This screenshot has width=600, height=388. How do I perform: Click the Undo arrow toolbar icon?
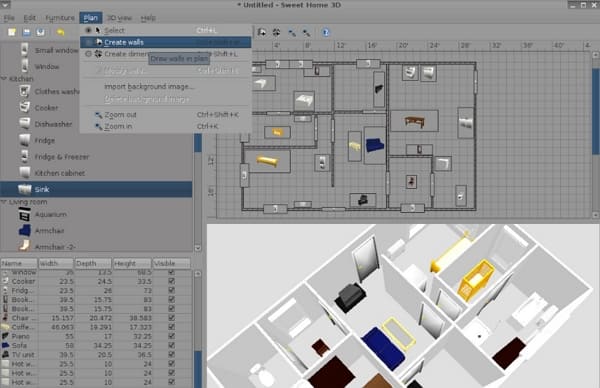pos(60,32)
